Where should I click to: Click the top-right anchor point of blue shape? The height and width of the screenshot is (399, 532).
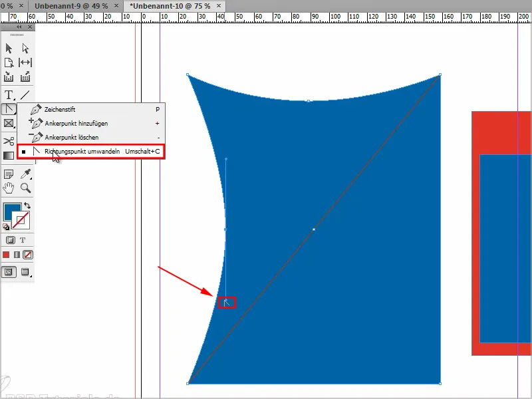(440, 74)
